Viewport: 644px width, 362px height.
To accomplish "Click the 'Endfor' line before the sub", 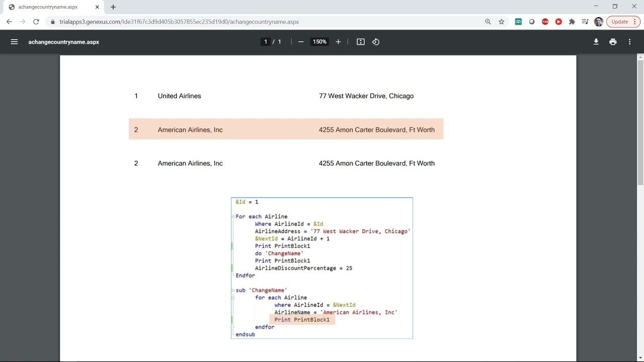I will (x=246, y=276).
